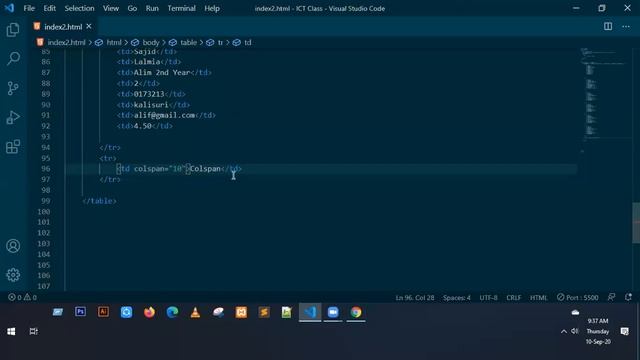
Task: Open the Source Control view
Action: coord(13,88)
